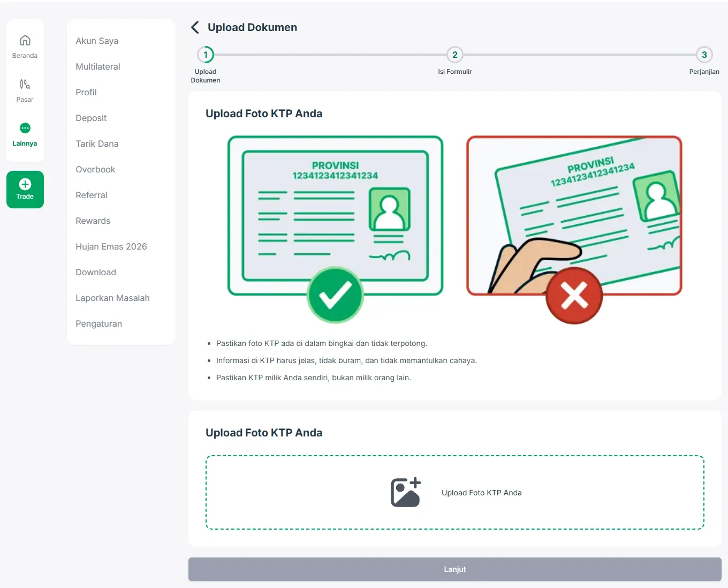This screenshot has width=728, height=588.
Task: Click the 'Perjanjian' step label
Action: [704, 72]
